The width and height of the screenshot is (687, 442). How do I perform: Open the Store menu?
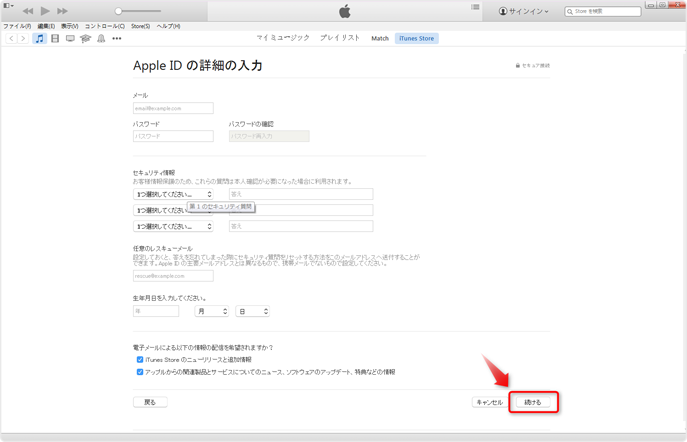[x=141, y=26]
